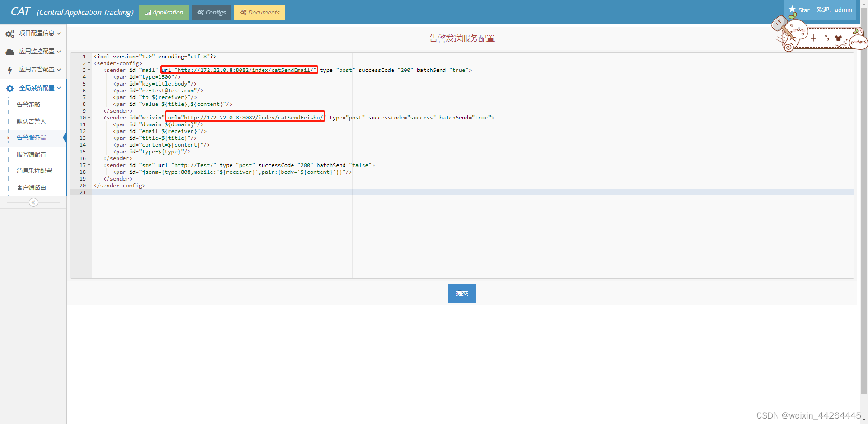Select 告警策略 in the sidebar menu
This screenshot has width=868, height=424.
point(28,105)
